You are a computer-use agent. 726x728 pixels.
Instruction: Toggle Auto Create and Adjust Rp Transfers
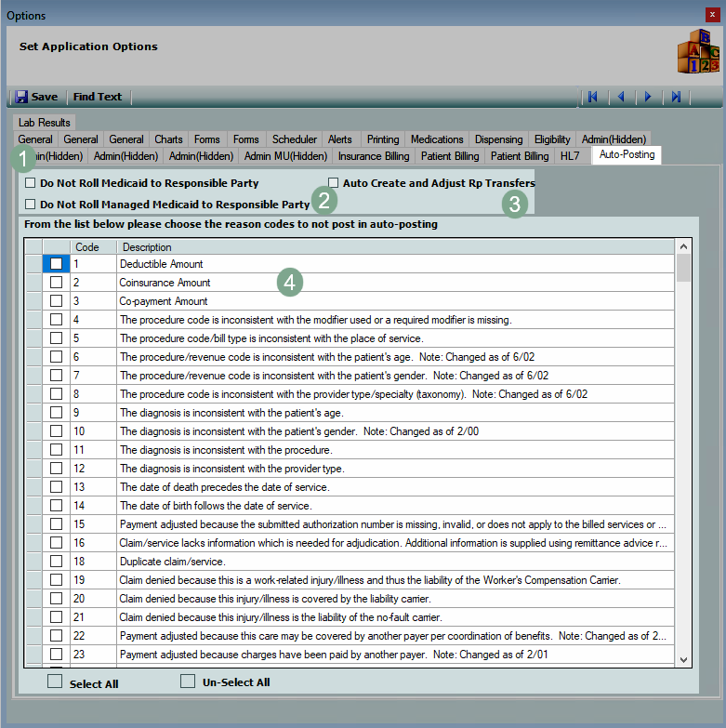click(334, 183)
